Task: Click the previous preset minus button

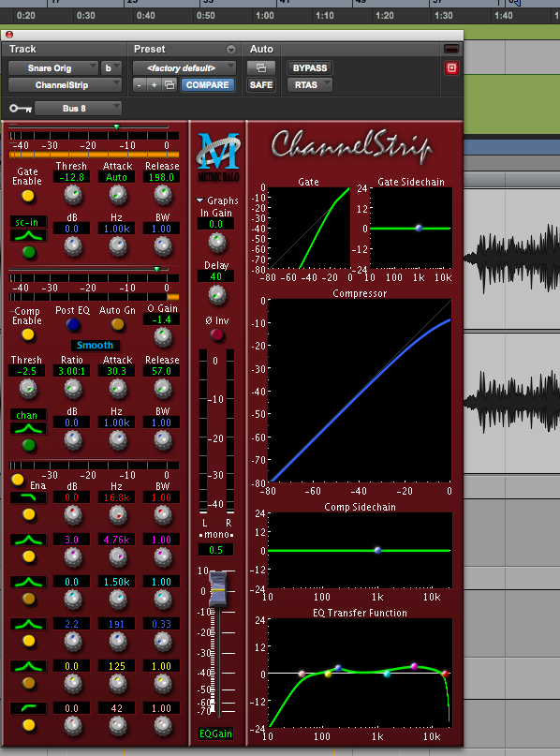Action: [x=140, y=85]
